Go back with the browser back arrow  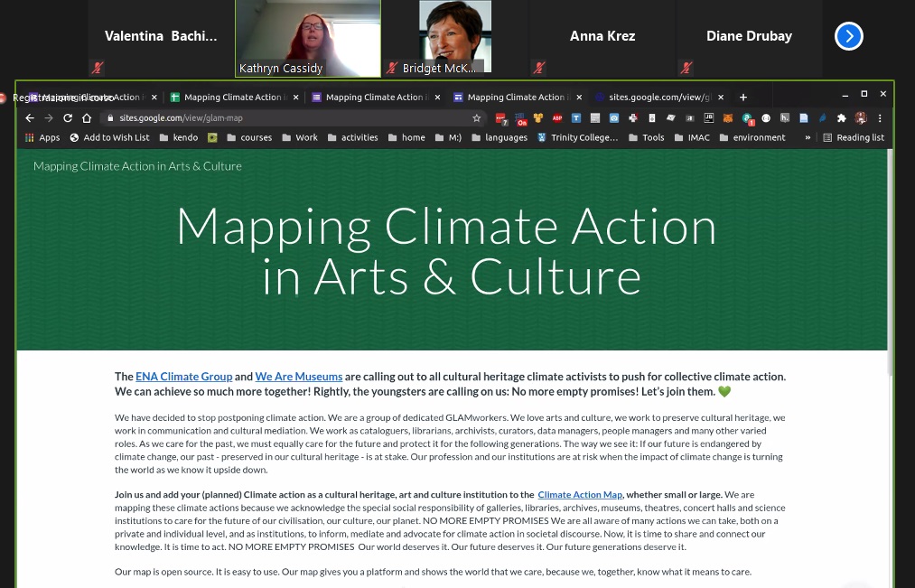coord(30,117)
